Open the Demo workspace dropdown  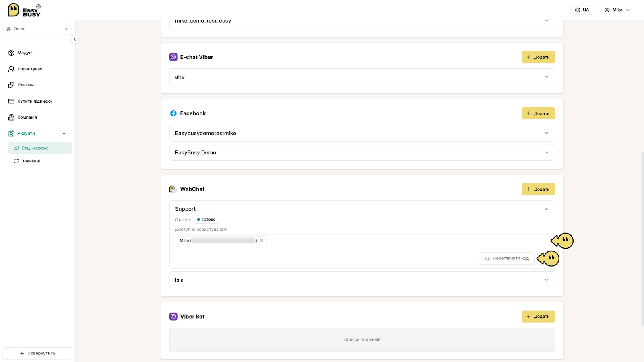click(x=37, y=29)
